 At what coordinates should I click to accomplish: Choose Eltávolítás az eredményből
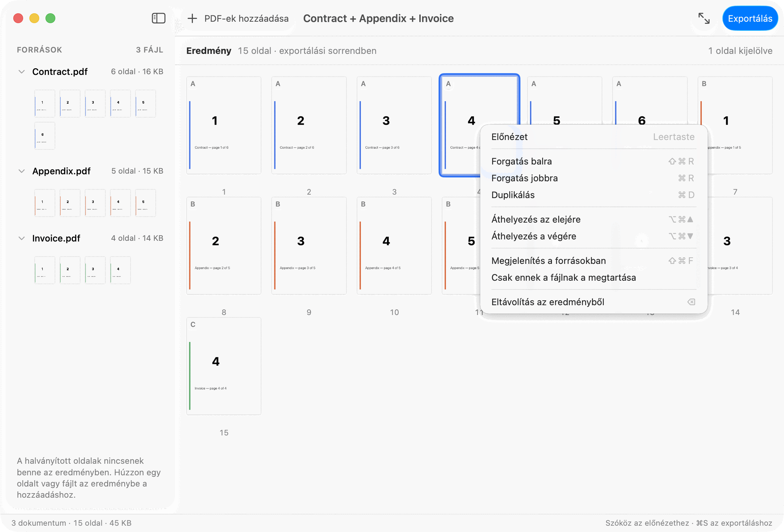594,302
